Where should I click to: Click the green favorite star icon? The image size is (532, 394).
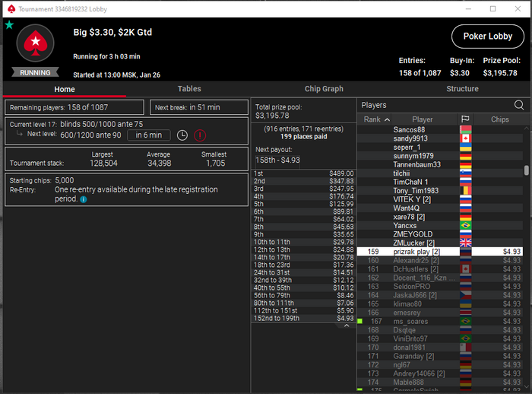9,25
